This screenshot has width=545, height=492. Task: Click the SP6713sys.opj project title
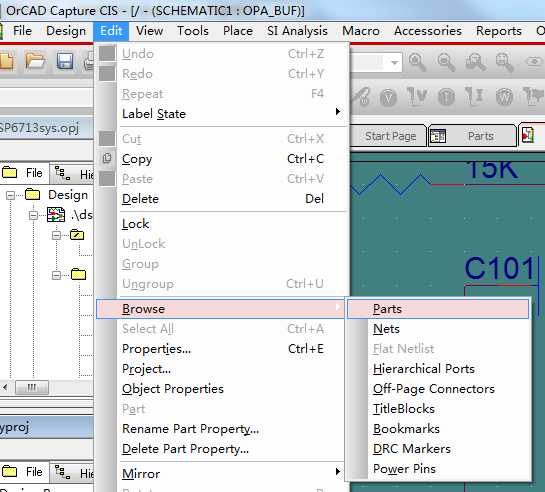tap(39, 128)
